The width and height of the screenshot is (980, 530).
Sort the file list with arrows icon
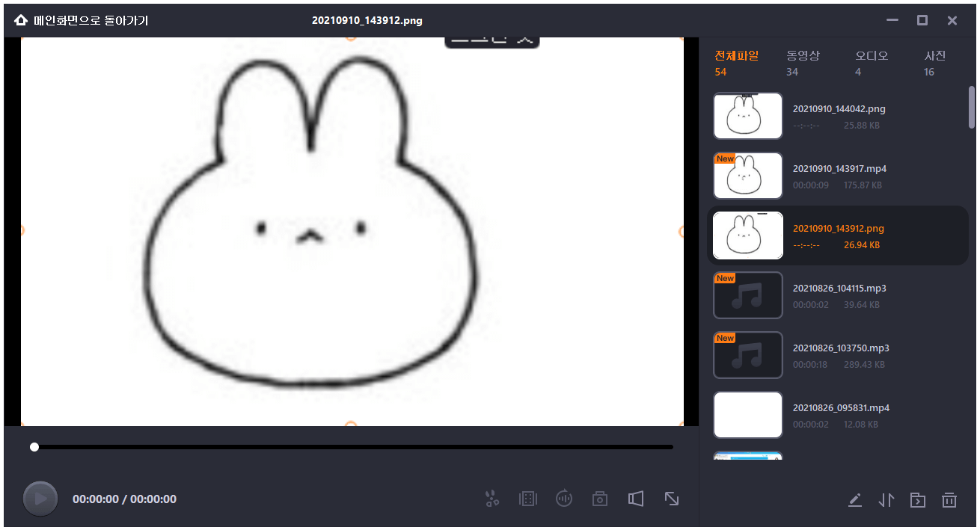(x=886, y=500)
